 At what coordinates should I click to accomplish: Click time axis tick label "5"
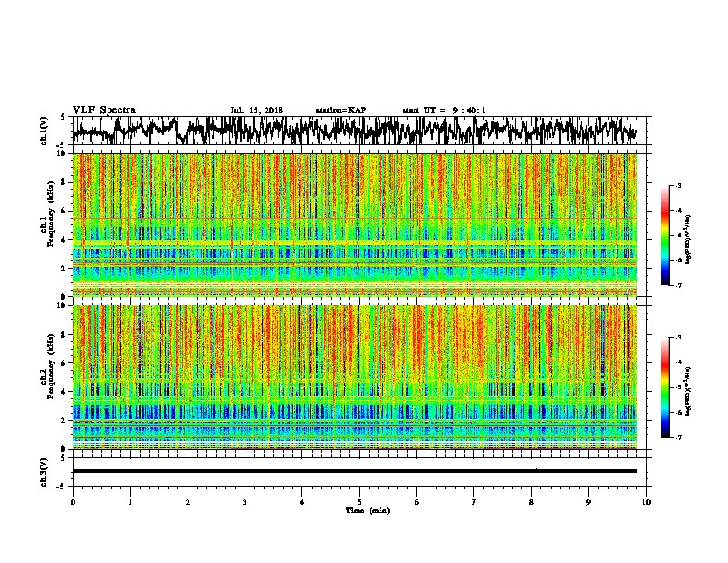click(359, 502)
